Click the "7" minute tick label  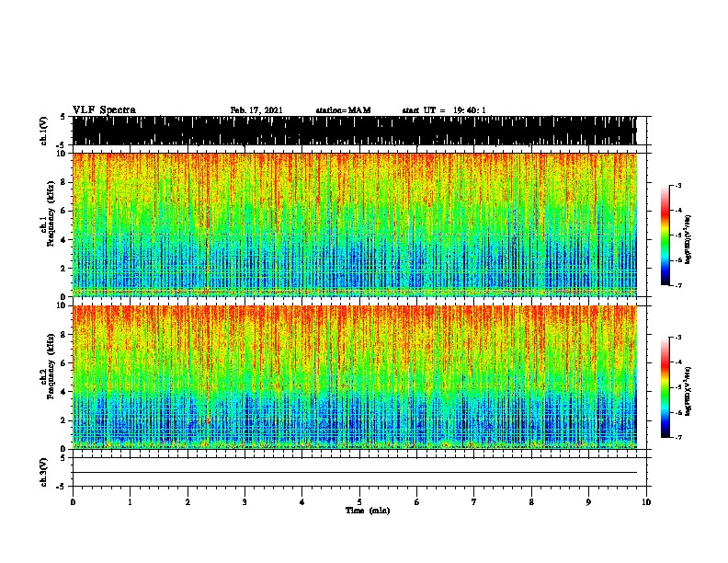tap(474, 502)
